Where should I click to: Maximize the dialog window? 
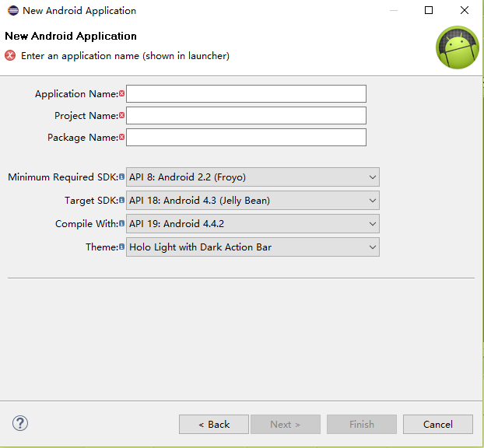pyautogui.click(x=429, y=10)
